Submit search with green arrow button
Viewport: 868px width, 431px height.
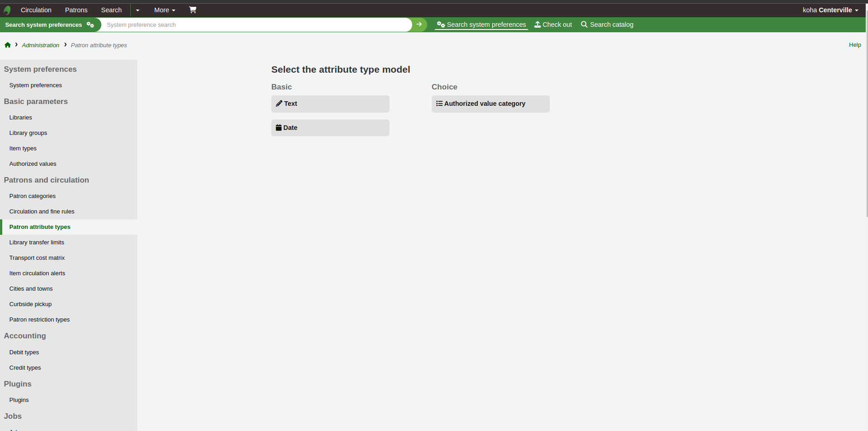[419, 25]
